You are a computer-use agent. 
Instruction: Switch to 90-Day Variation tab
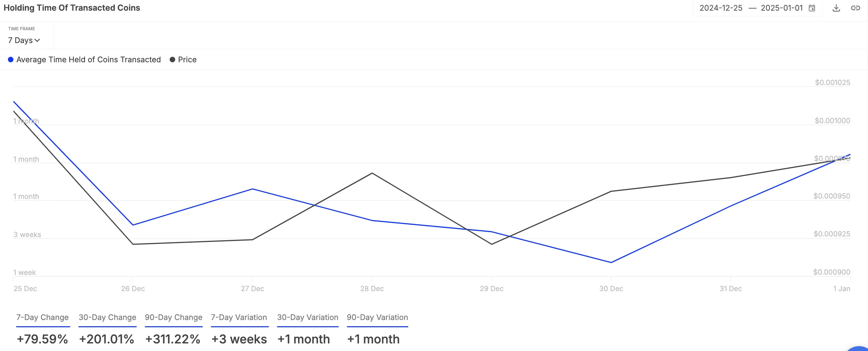click(377, 317)
